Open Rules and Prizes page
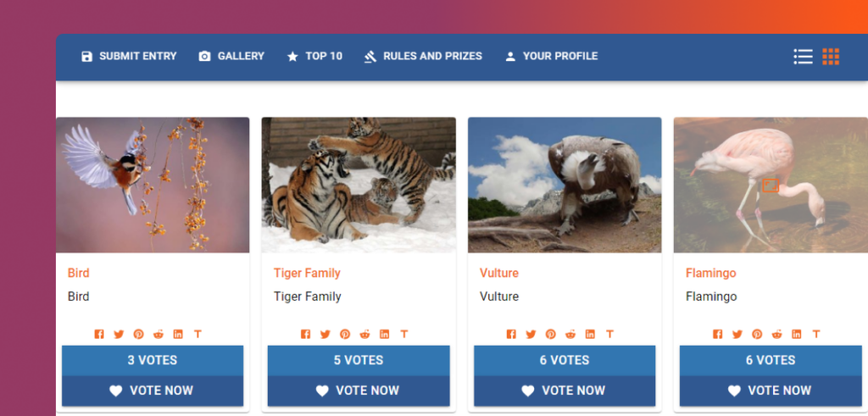868x416 pixels. [423, 57]
